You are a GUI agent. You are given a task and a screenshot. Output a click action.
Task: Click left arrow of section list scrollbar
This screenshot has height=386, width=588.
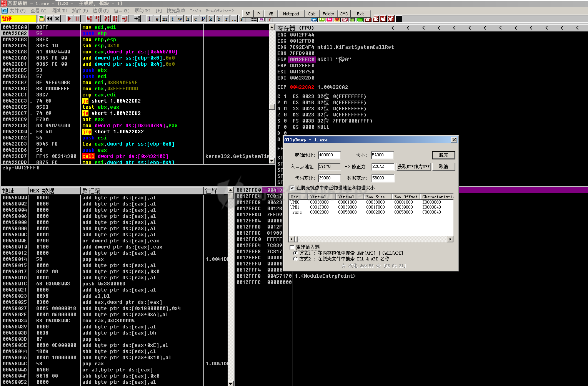coord(292,239)
